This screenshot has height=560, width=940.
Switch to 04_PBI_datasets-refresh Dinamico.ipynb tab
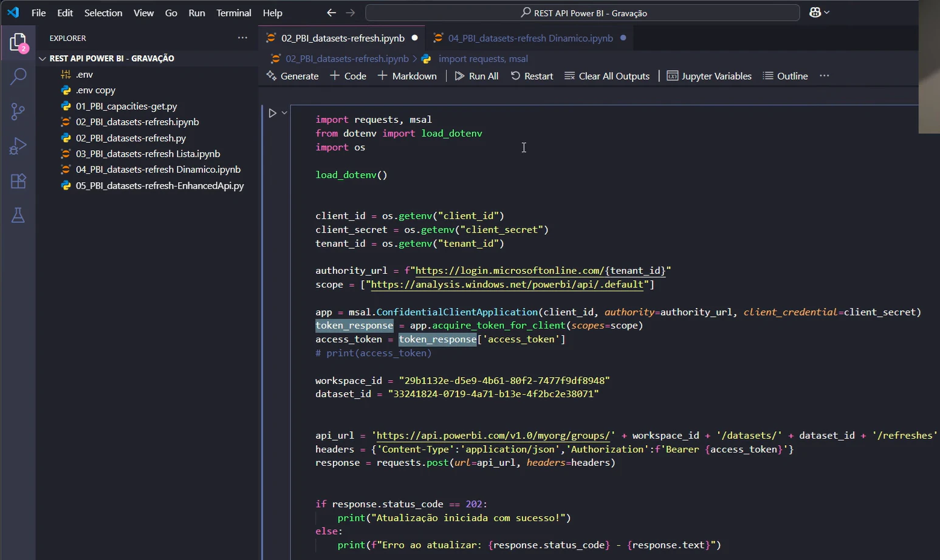pyautogui.click(x=530, y=38)
